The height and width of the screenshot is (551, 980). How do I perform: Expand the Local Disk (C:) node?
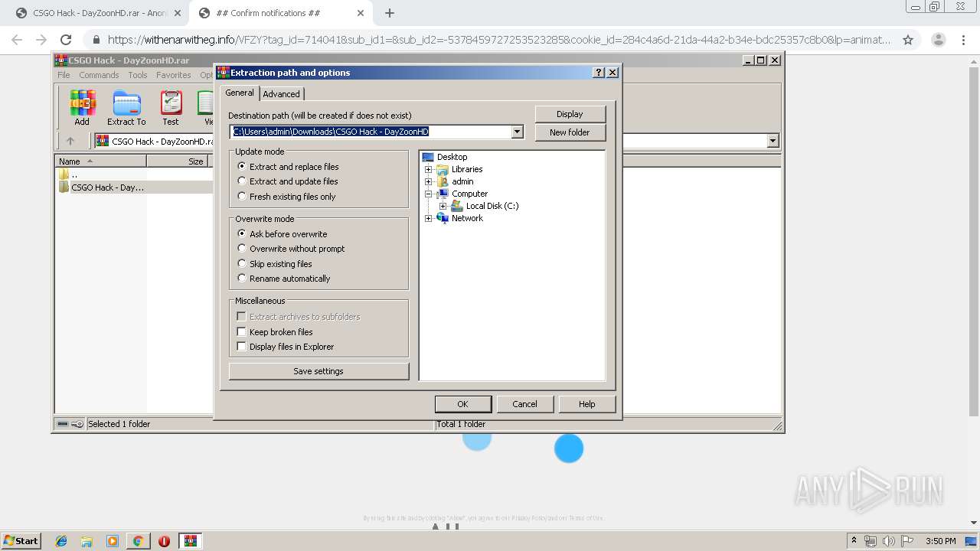click(443, 206)
